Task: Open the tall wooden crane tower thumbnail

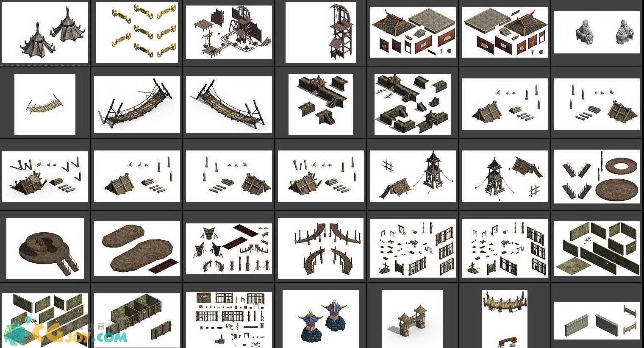Action: 321,33
